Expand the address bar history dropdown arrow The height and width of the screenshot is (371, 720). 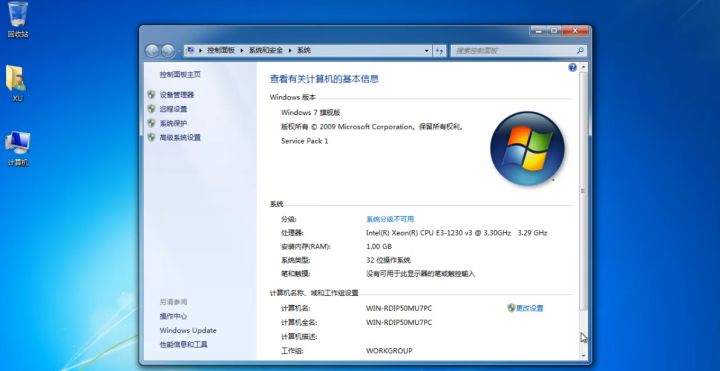427,51
